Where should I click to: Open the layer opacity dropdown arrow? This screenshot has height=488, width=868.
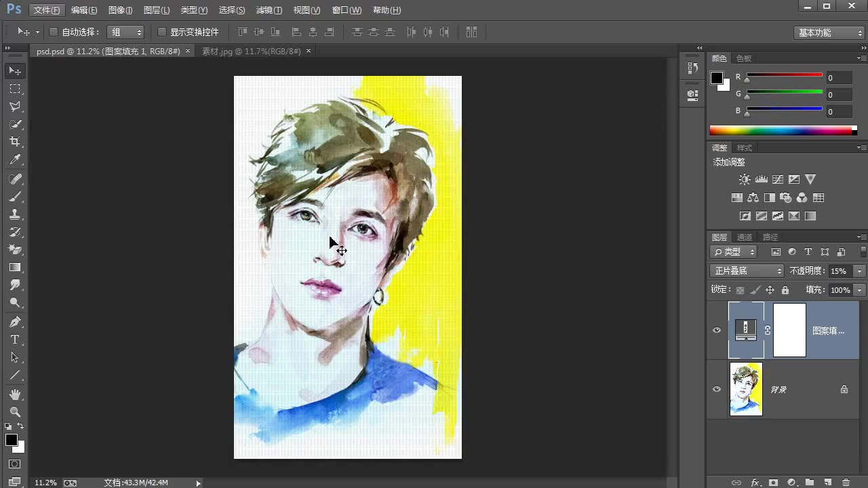(860, 271)
